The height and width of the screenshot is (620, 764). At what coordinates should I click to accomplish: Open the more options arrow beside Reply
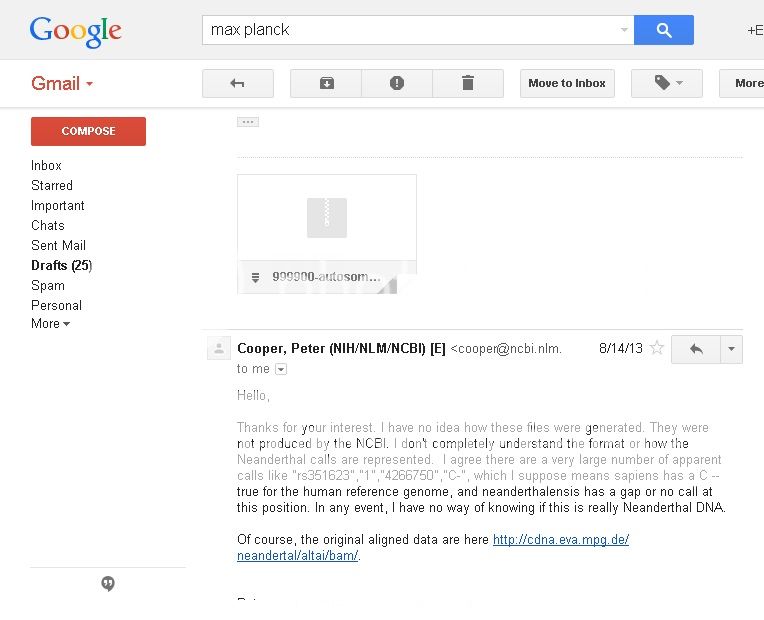732,349
